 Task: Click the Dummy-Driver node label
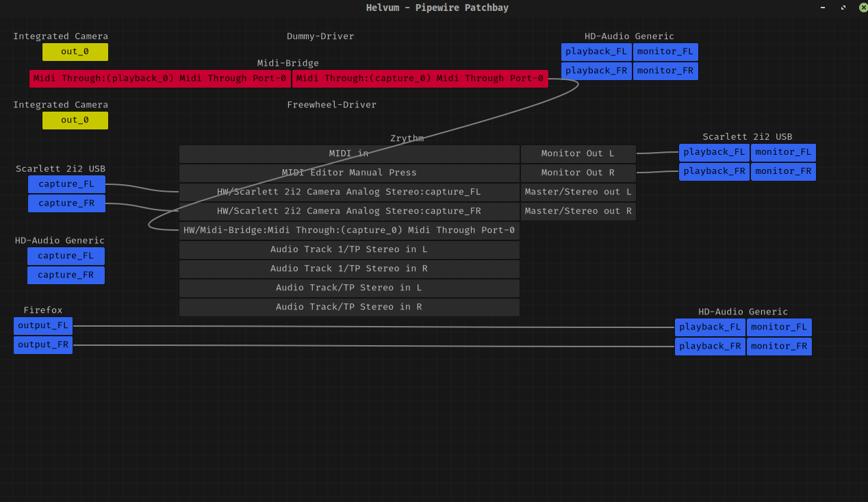(x=320, y=36)
